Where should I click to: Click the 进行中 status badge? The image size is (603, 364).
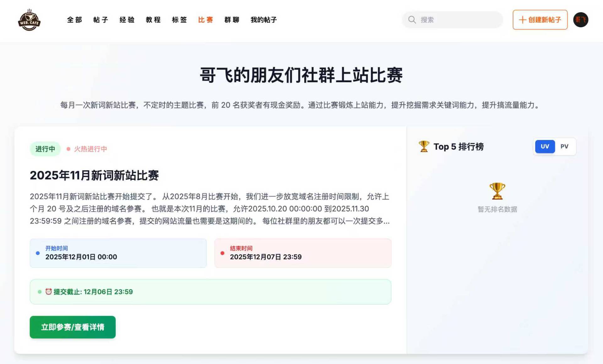click(45, 149)
